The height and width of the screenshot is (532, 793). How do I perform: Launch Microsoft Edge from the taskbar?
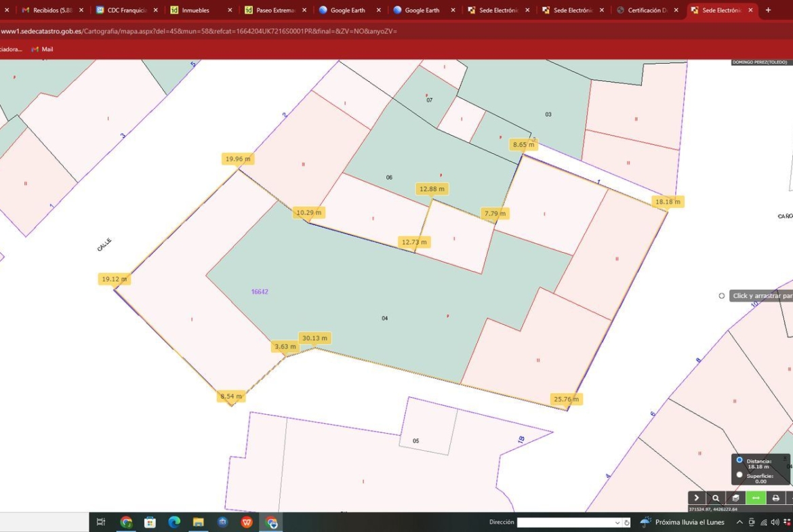174,522
